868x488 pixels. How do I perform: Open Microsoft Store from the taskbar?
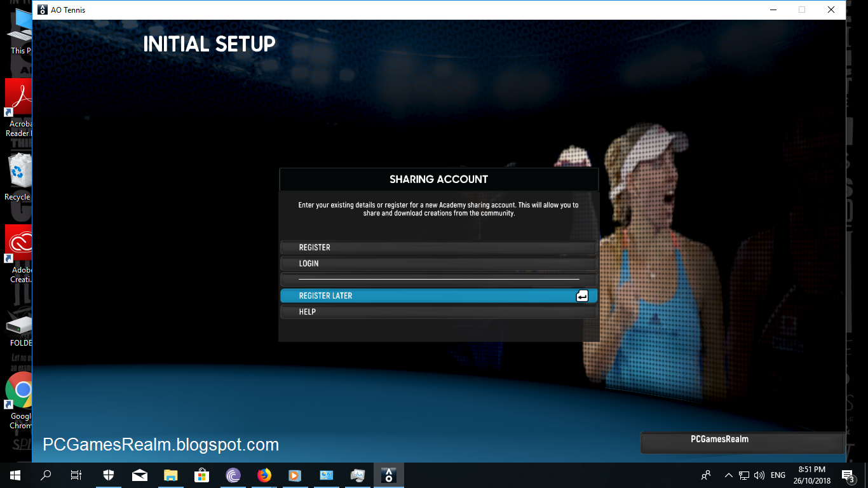202,475
